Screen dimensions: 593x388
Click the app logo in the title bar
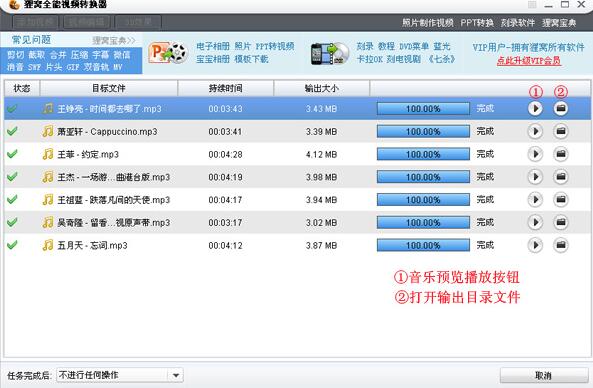[x=14, y=5]
